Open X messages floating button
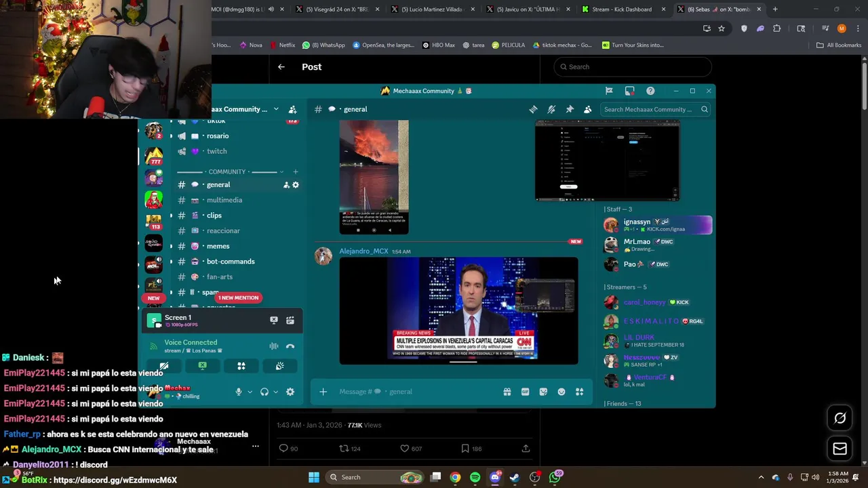 tap(840, 449)
